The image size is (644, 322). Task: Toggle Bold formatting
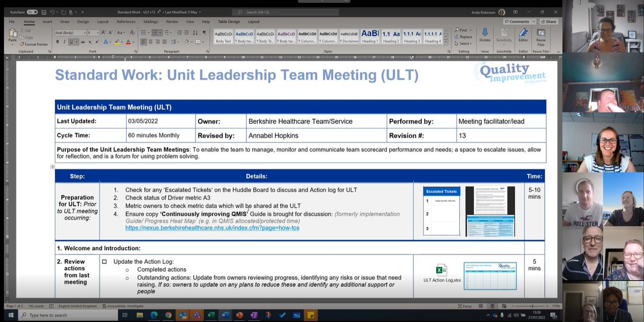point(57,41)
